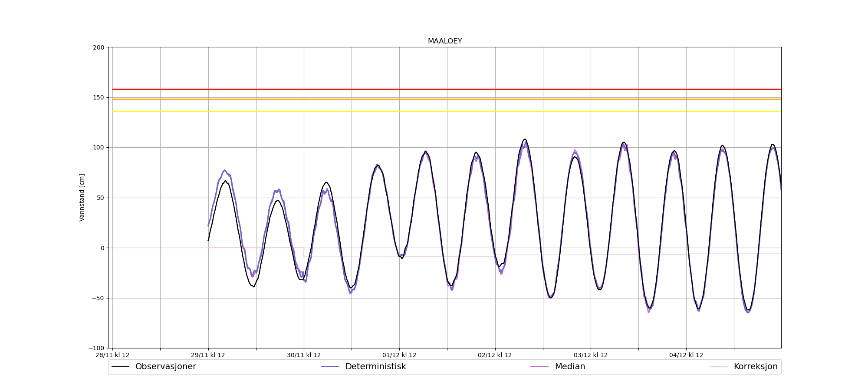The height and width of the screenshot is (391, 868).
Task: Click the Vannstand [cm] y-axis label
Action: click(x=82, y=198)
